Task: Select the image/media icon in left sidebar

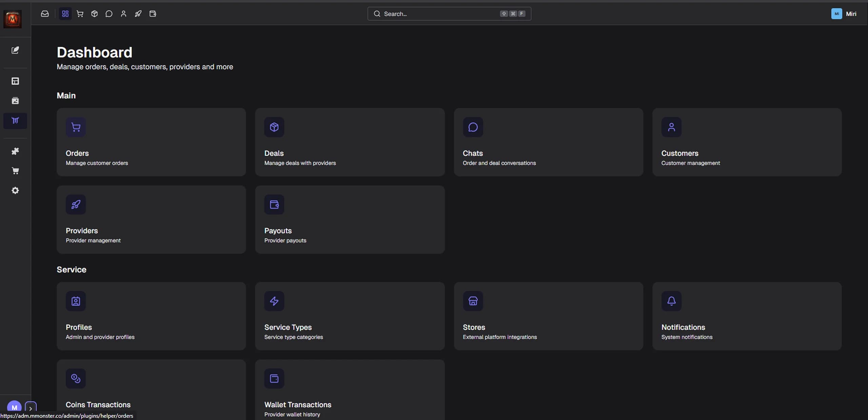Action: [15, 100]
